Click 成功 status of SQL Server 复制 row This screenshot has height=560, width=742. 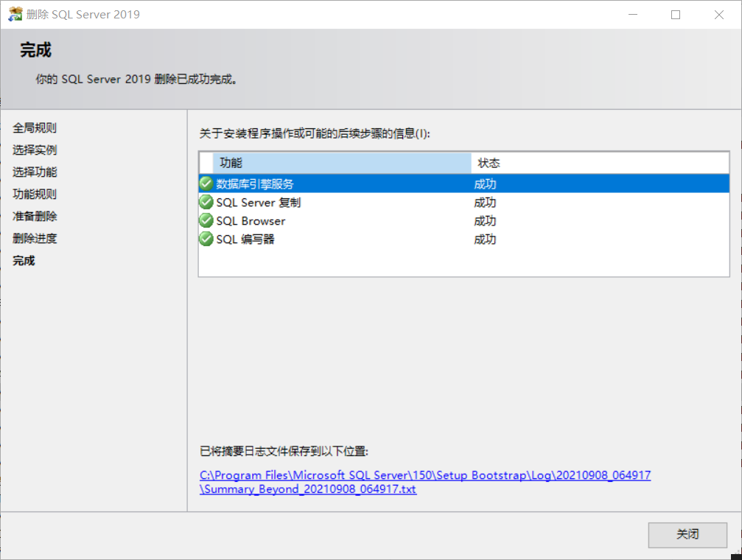click(485, 203)
